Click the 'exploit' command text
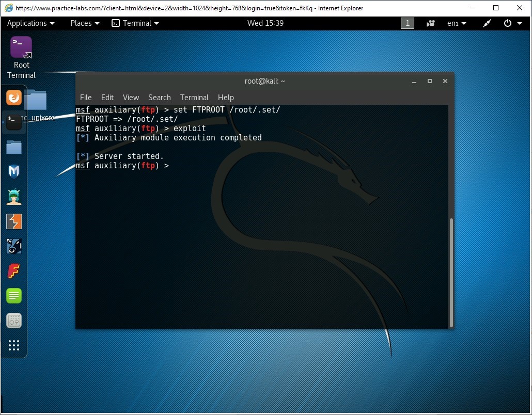Viewport: 532px width, 415px height. pyautogui.click(x=190, y=129)
